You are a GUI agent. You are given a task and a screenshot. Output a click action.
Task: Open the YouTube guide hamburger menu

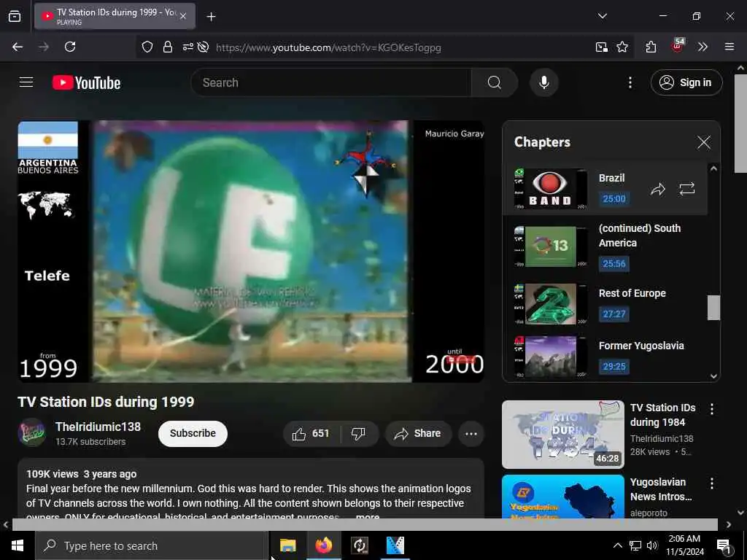(x=26, y=82)
